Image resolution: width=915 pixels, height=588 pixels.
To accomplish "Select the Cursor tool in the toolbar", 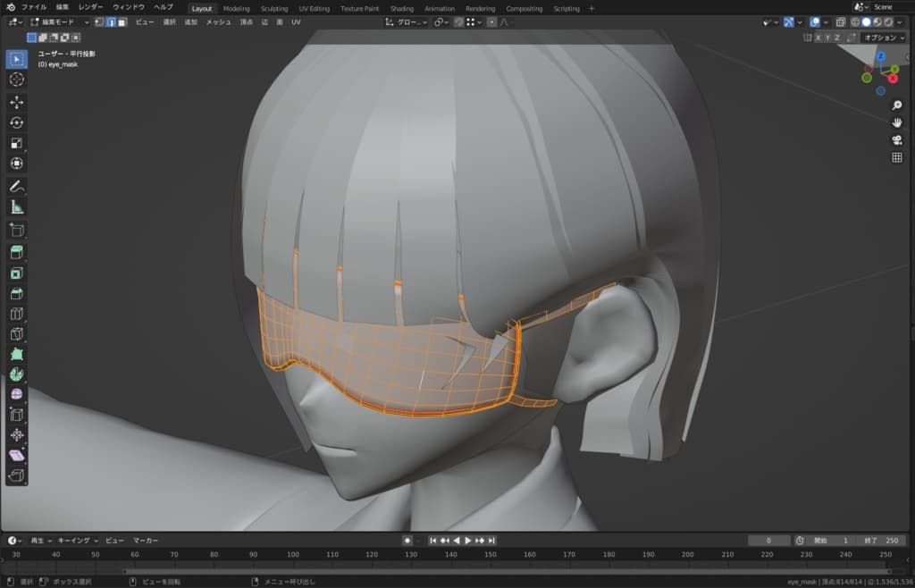I will tap(16, 80).
